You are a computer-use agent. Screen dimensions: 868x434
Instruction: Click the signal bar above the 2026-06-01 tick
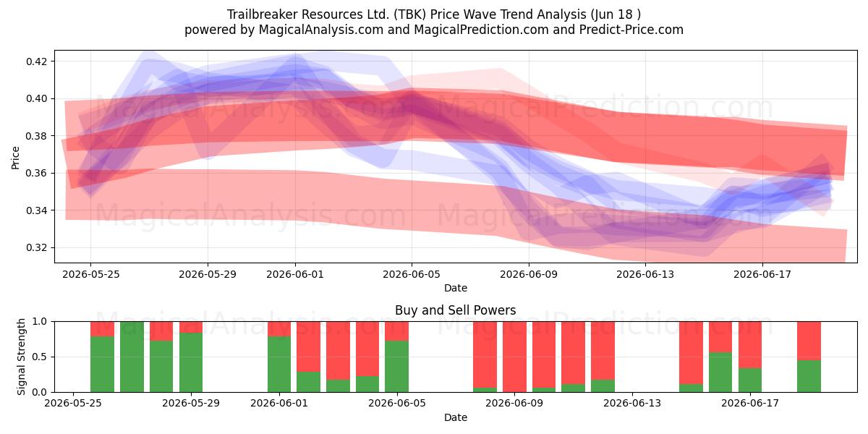click(x=279, y=357)
